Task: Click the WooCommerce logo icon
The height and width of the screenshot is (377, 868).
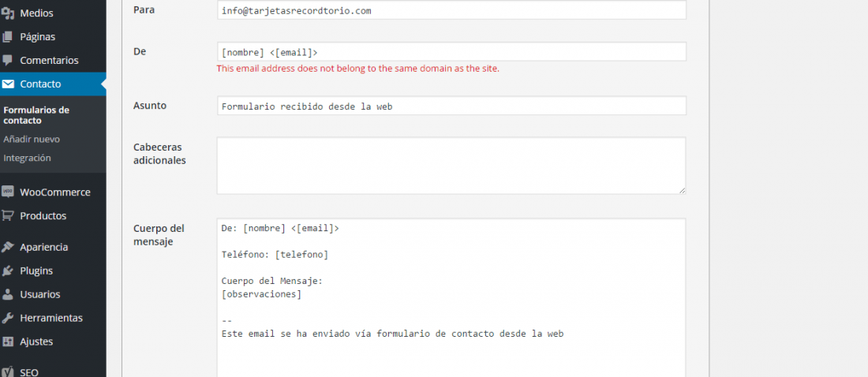Action: [8, 192]
